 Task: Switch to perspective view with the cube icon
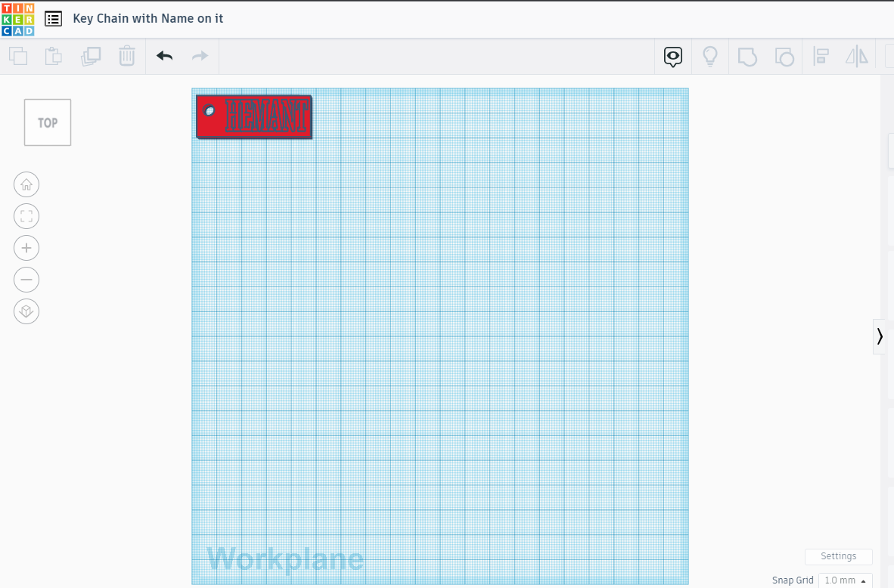pyautogui.click(x=26, y=311)
